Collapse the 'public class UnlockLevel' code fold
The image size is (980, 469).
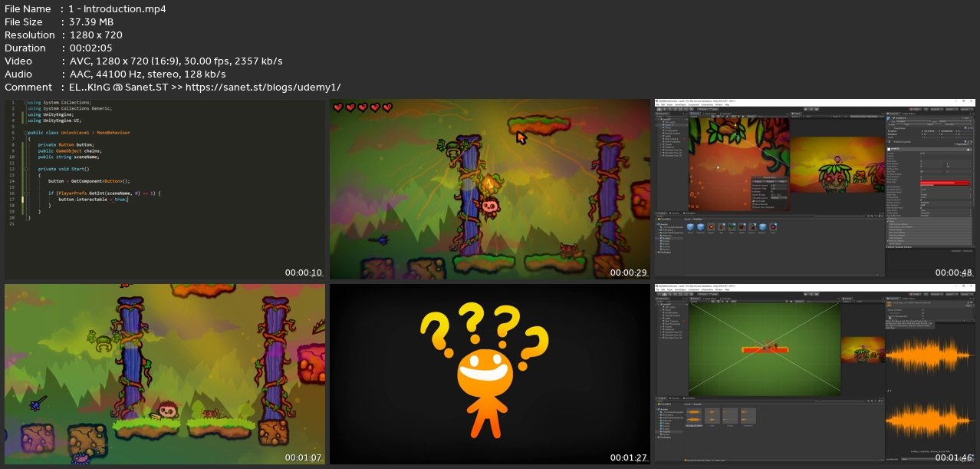pyautogui.click(x=25, y=133)
